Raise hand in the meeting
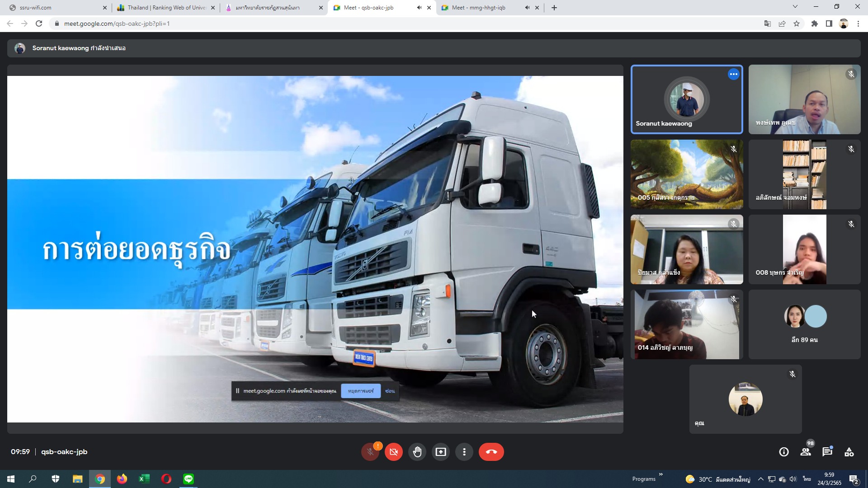 [417, 452]
